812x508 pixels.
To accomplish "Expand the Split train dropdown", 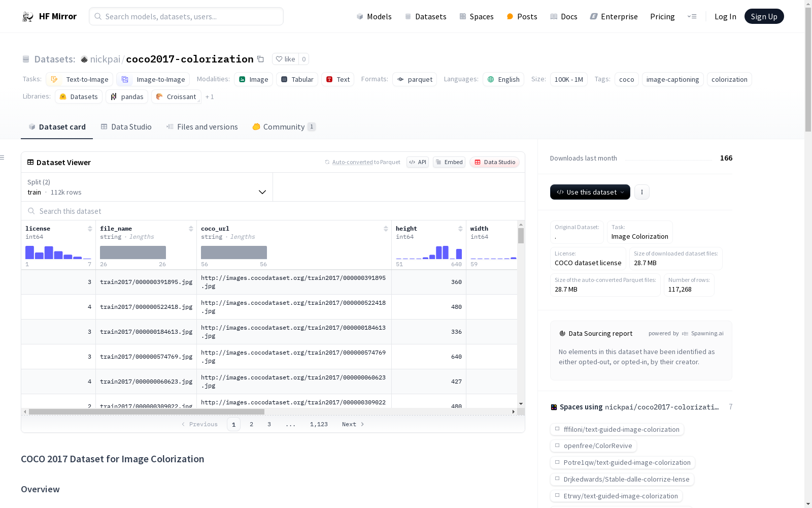I will coord(147,187).
